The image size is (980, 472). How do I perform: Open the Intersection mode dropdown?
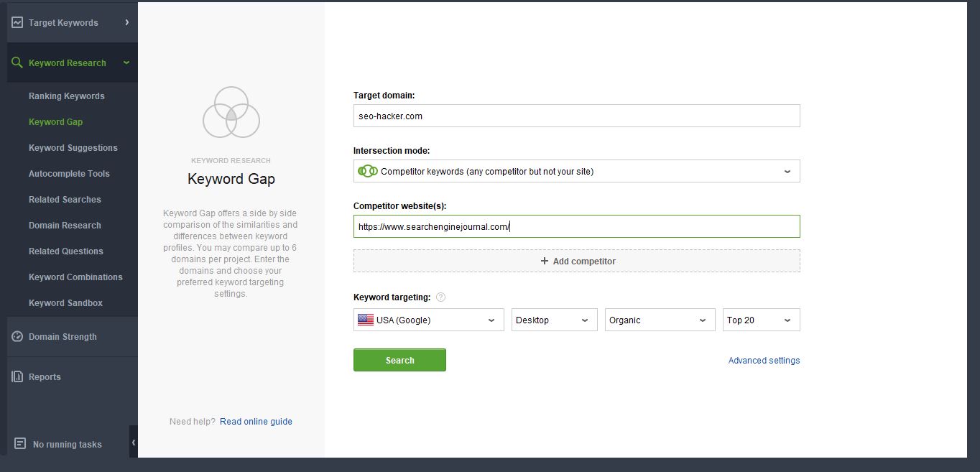point(576,171)
